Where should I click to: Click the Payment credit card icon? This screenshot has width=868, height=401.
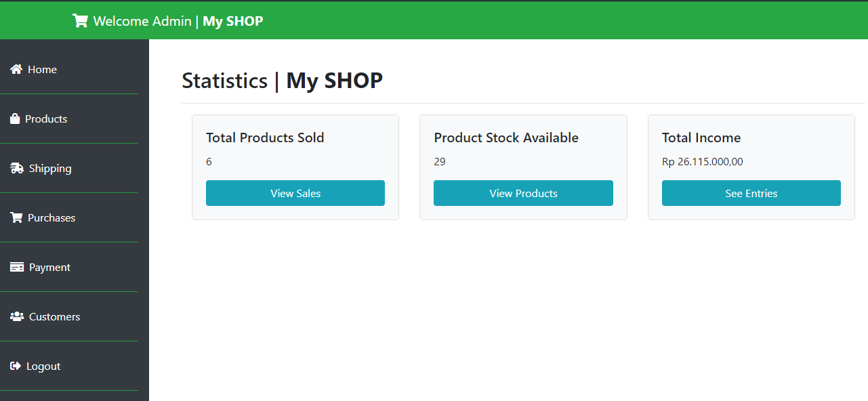pyautogui.click(x=17, y=267)
